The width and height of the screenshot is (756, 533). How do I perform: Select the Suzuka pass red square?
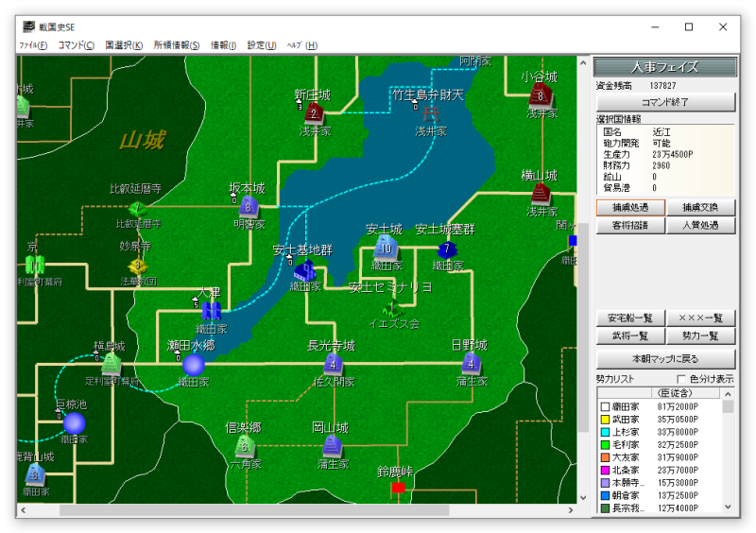pyautogui.click(x=398, y=488)
